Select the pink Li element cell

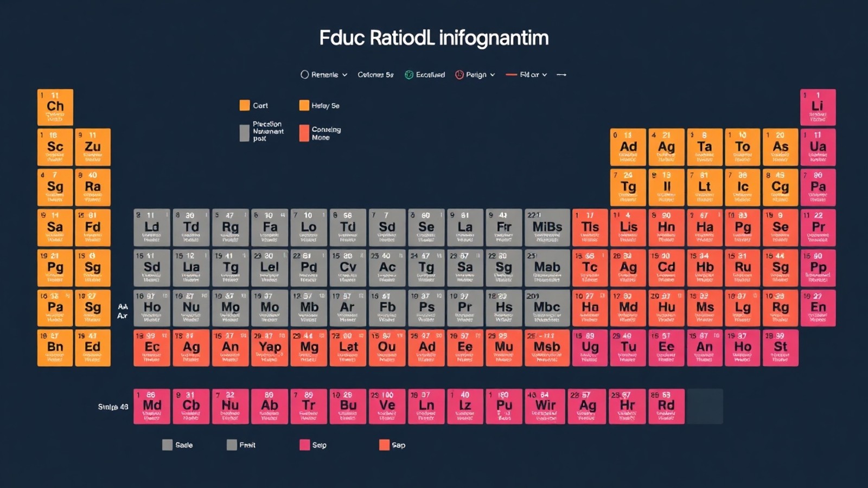click(x=818, y=107)
